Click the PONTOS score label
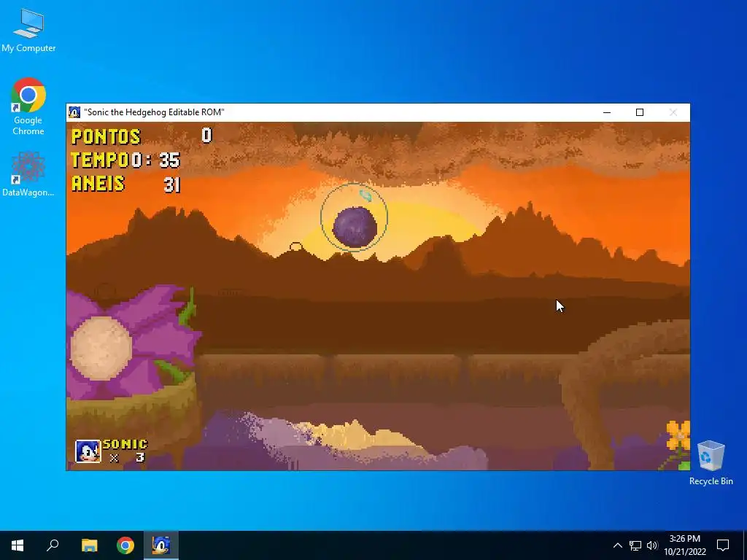Viewport: 747px width, 560px height. point(106,136)
